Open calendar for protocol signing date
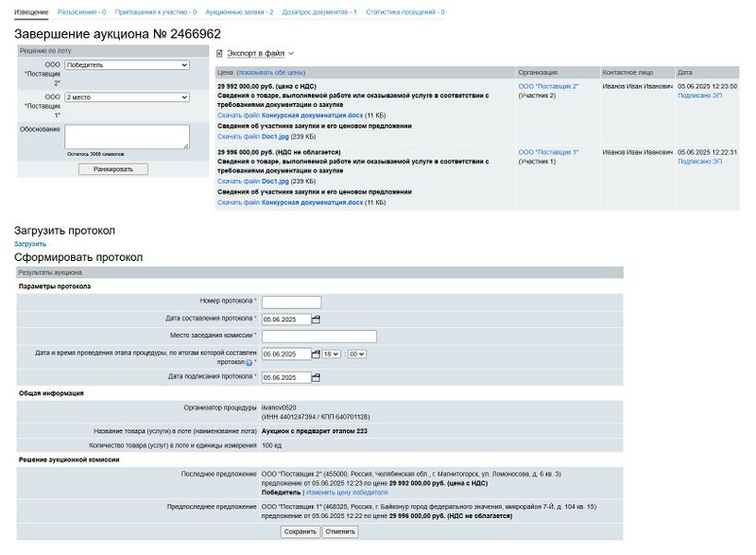The width and height of the screenshot is (756, 555). 316,377
